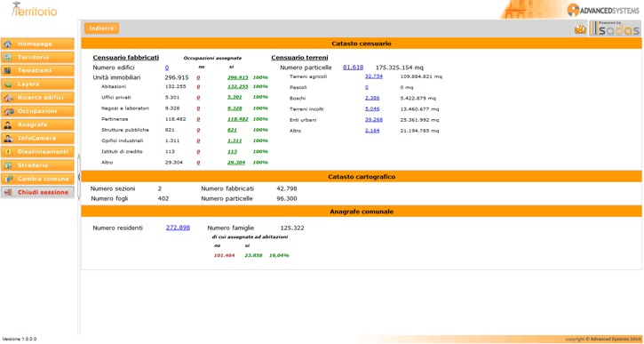644x344 pixels.
Task: Click the Layers icon in sidebar
Action: (7, 84)
